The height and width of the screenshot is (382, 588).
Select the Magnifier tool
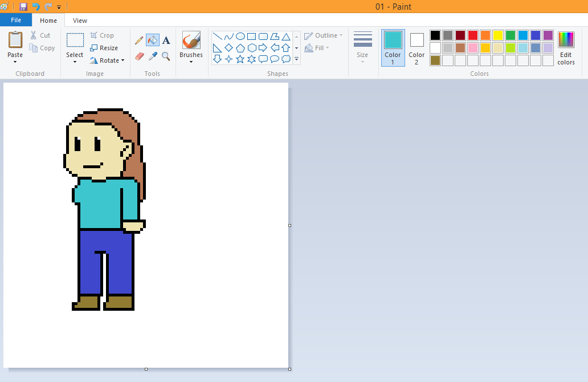[x=166, y=56]
